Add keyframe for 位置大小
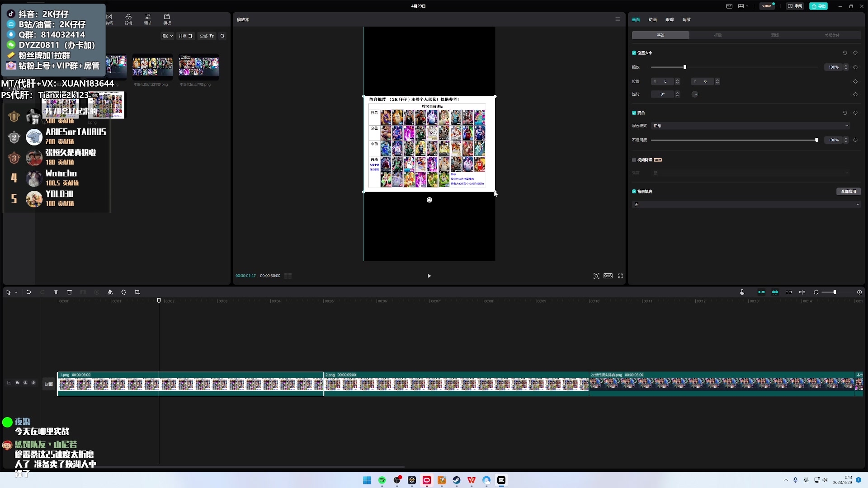This screenshot has height=488, width=868. click(x=855, y=53)
